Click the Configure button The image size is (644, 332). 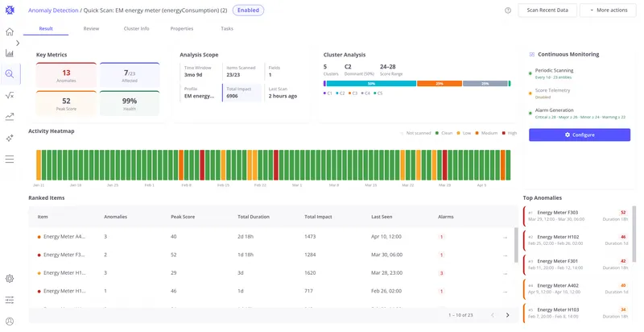(580, 135)
